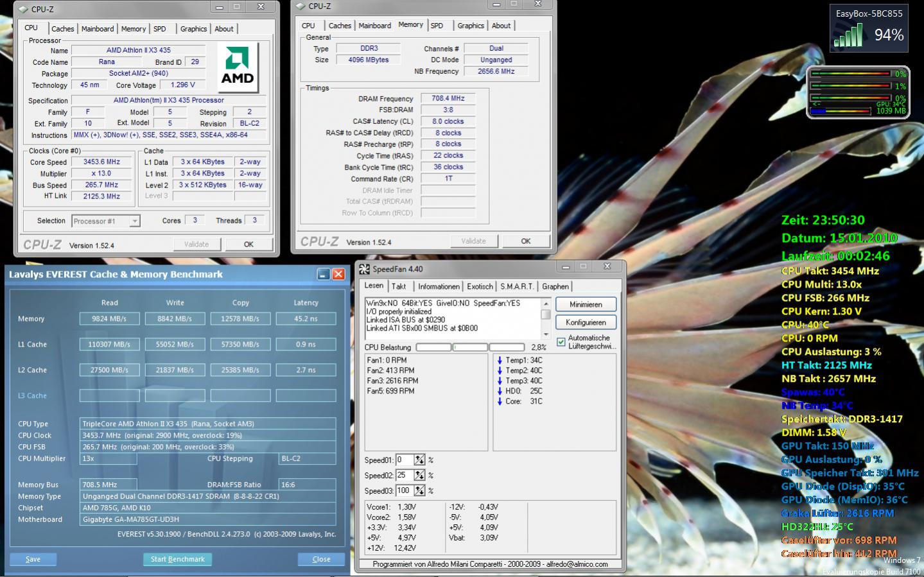Click the Temp2 down-arrow icon

(x=500, y=370)
